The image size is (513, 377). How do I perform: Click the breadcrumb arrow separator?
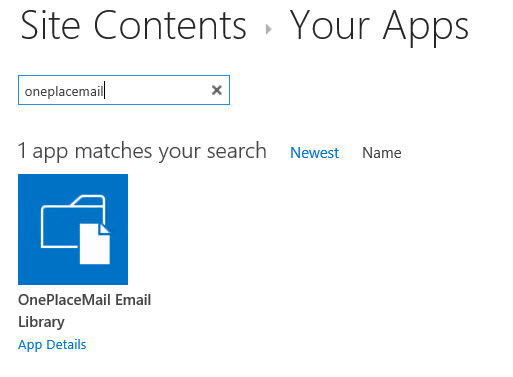268,29
